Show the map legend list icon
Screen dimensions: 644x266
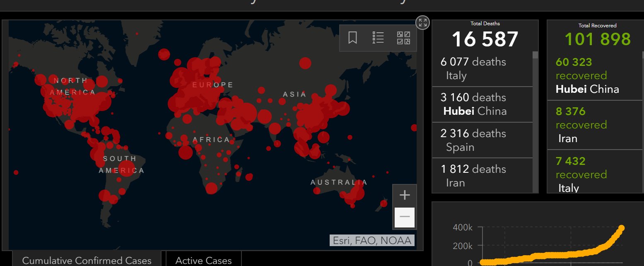point(378,38)
